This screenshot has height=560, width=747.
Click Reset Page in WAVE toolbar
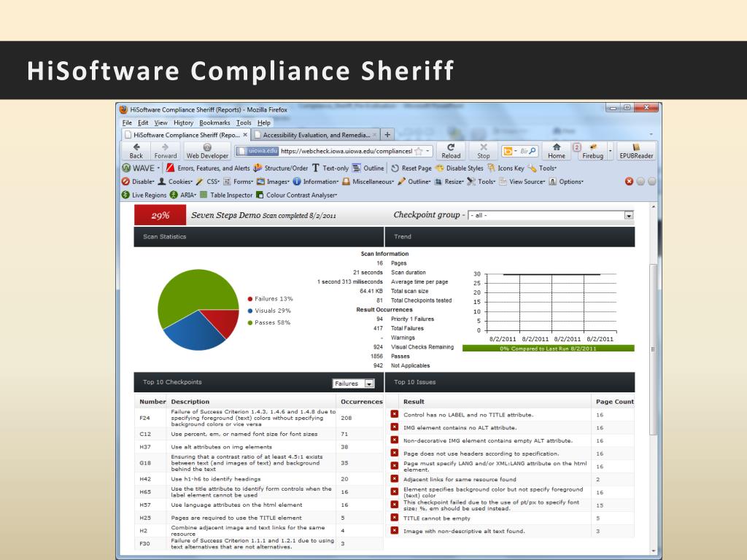click(411, 168)
